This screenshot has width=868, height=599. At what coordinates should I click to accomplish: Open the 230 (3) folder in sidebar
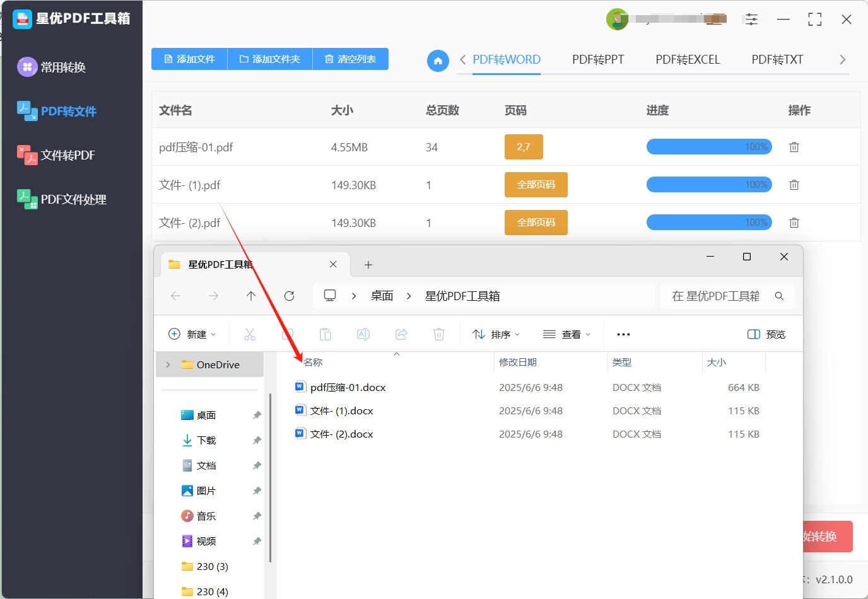coord(205,566)
